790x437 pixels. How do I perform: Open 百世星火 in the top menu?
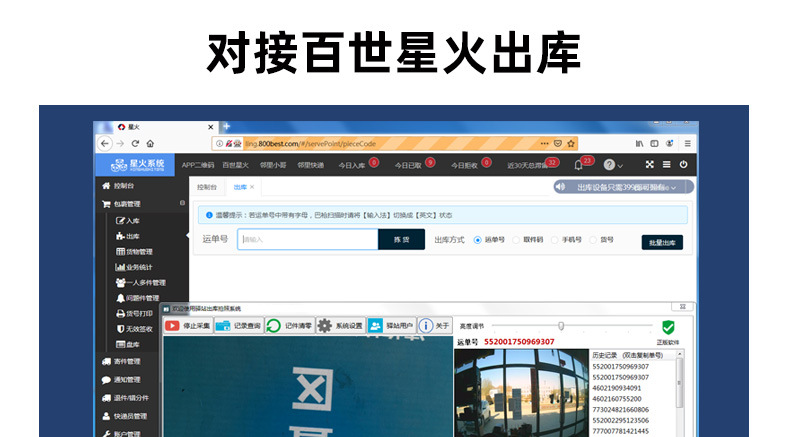tap(235, 165)
